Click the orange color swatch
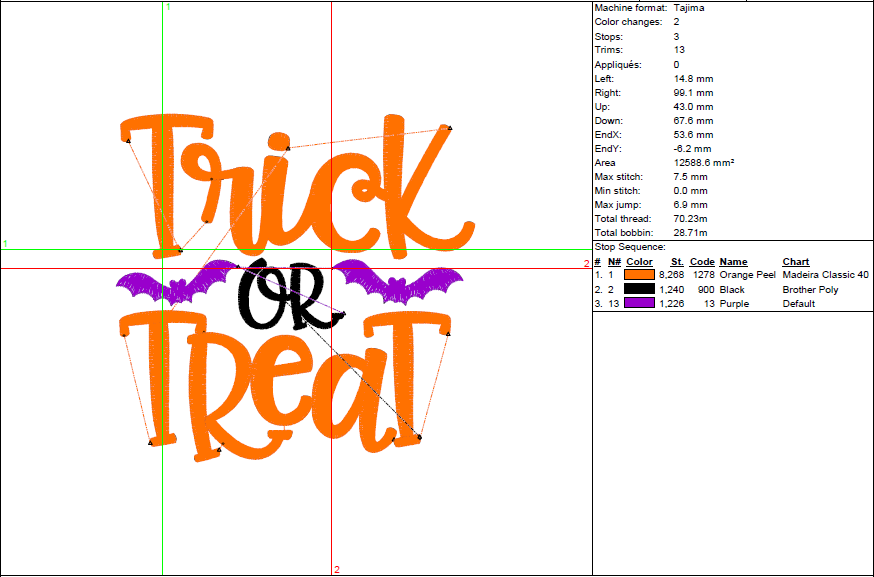The width and height of the screenshot is (874, 577). click(639, 275)
